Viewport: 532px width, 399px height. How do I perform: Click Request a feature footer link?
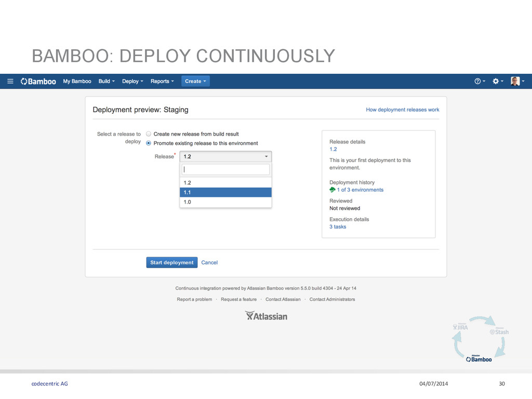pos(238,299)
